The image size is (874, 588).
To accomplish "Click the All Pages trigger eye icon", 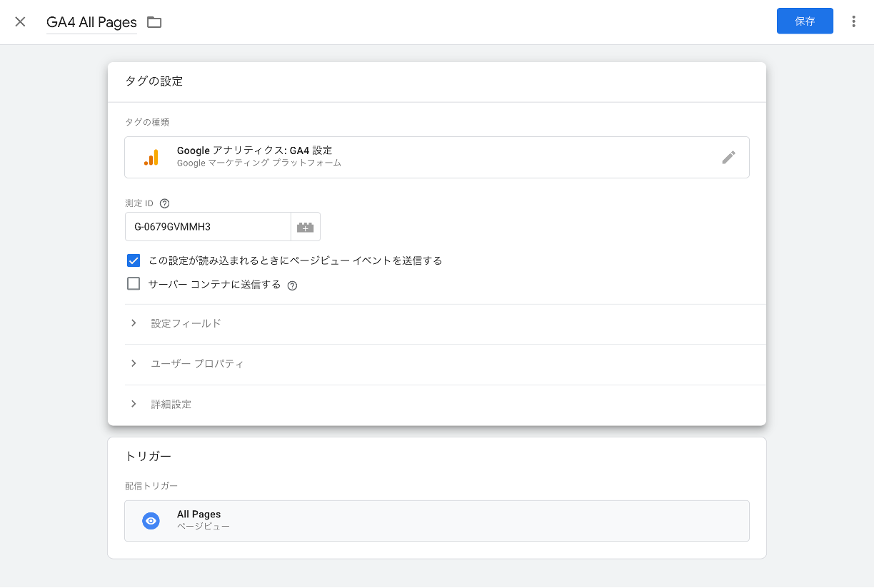I will coord(151,521).
